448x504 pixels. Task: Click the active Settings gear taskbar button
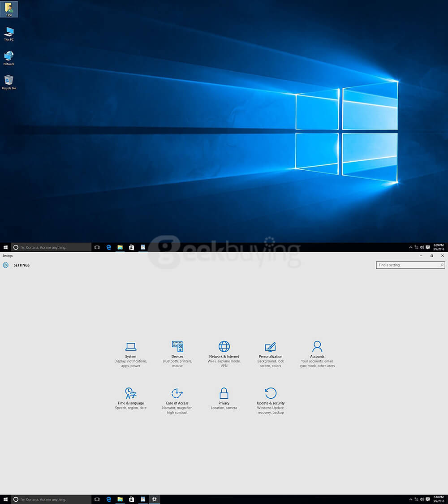click(154, 499)
